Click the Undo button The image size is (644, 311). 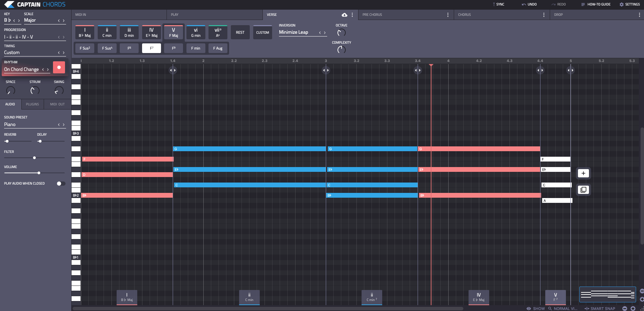click(x=529, y=4)
